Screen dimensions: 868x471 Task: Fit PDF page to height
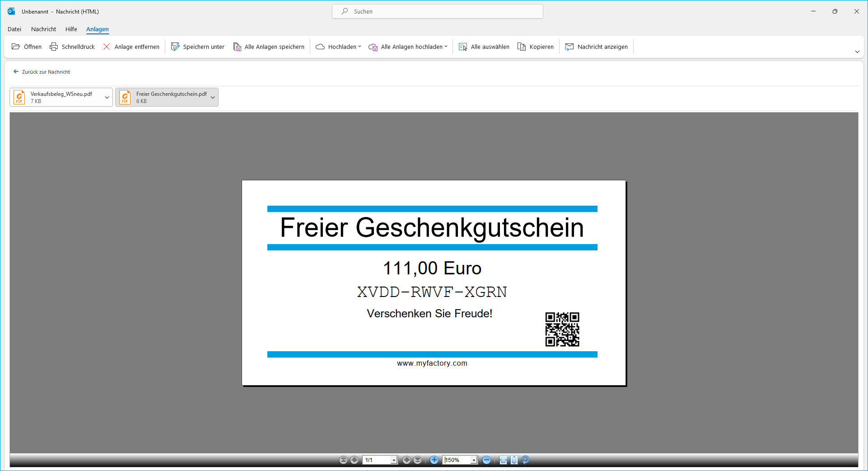(514, 460)
